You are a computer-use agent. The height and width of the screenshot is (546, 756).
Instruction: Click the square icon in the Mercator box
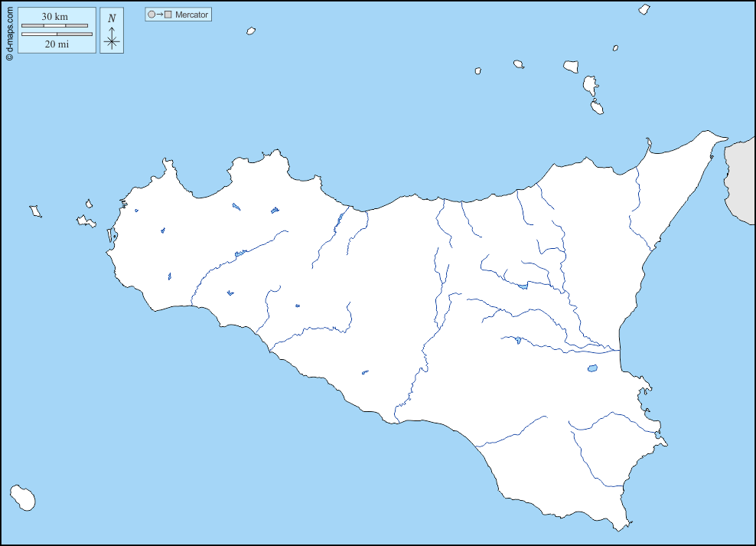(168, 15)
